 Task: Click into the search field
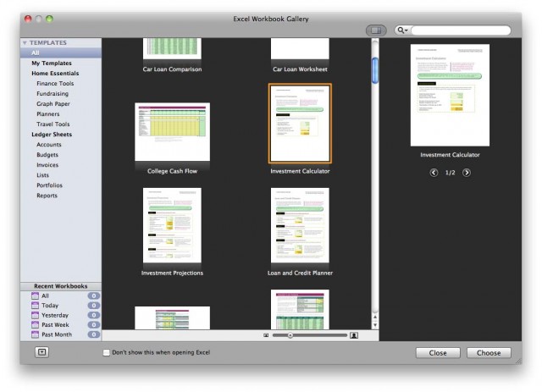coord(461,30)
